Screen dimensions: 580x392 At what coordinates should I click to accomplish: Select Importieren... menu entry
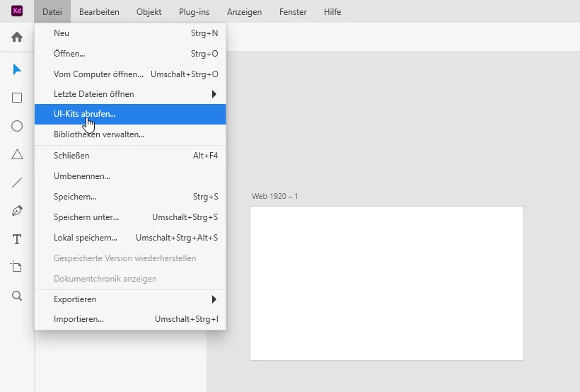pos(130,319)
